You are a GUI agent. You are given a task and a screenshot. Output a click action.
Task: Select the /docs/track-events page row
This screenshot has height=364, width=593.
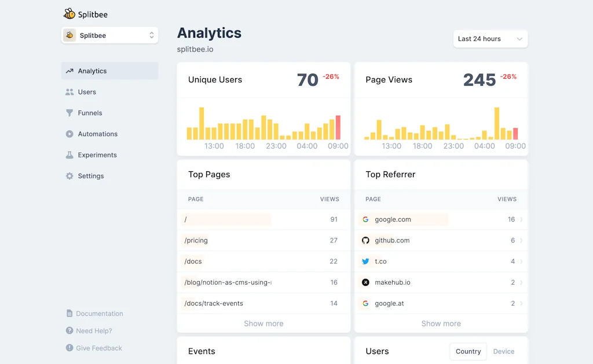(263, 303)
